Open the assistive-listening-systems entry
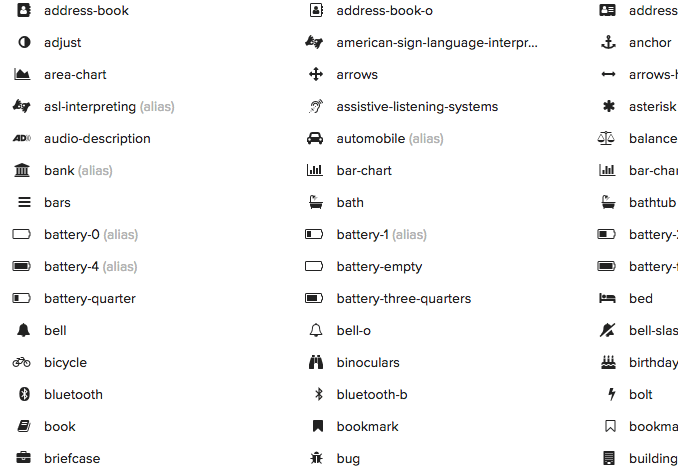The height and width of the screenshot is (470, 678). pos(417,106)
